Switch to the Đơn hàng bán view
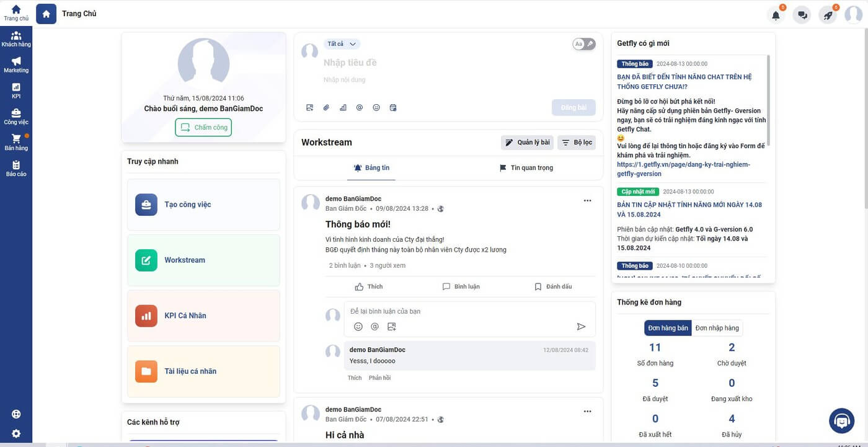 (x=668, y=328)
